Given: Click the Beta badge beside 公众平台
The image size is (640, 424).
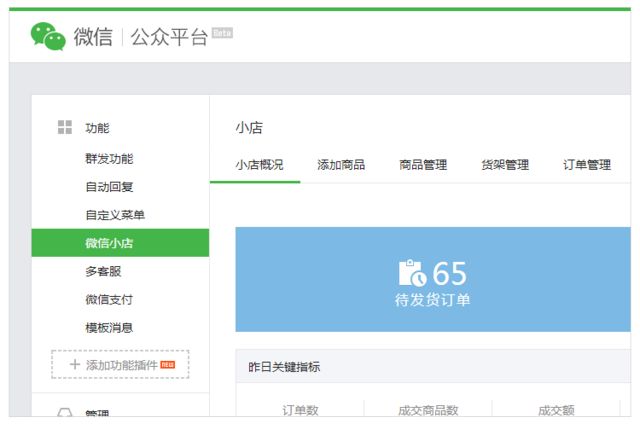Looking at the screenshot, I should click(x=222, y=32).
